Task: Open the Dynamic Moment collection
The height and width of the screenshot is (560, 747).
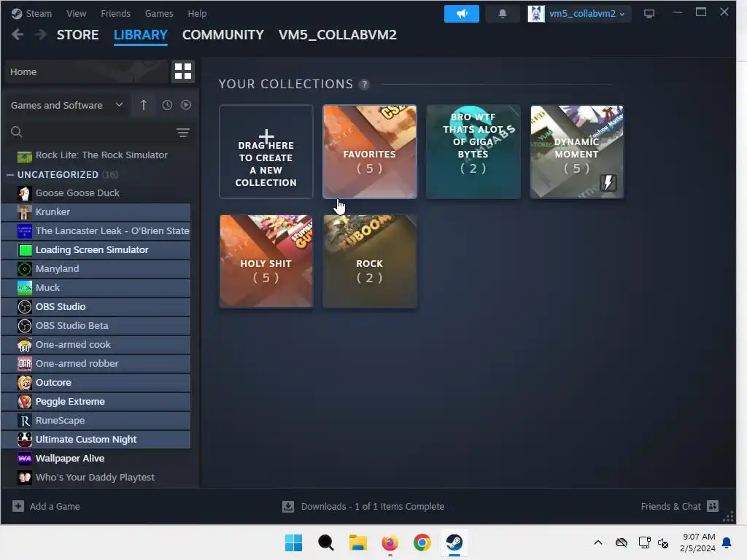Action: coord(577,152)
